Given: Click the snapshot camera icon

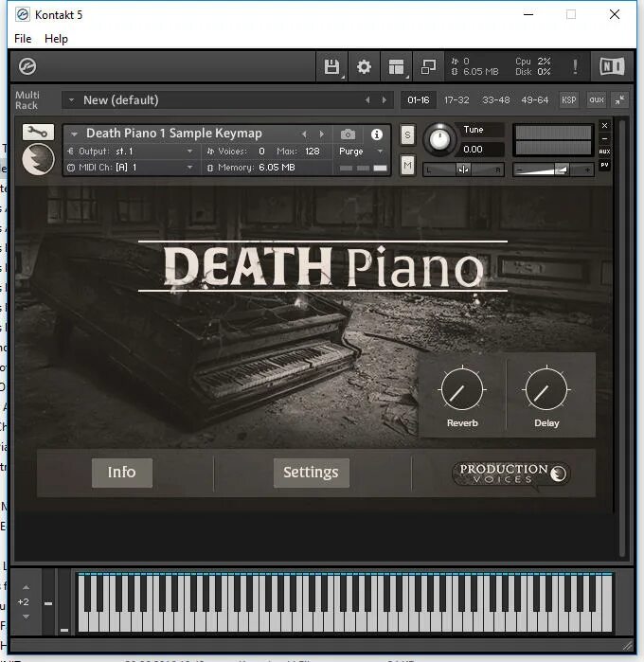Looking at the screenshot, I should coord(348,134).
